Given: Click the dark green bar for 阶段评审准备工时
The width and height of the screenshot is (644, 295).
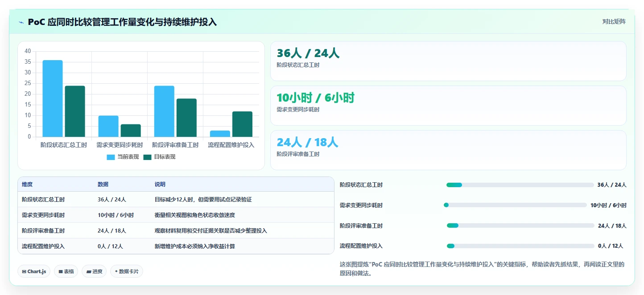Looking at the screenshot, I should [186, 118].
